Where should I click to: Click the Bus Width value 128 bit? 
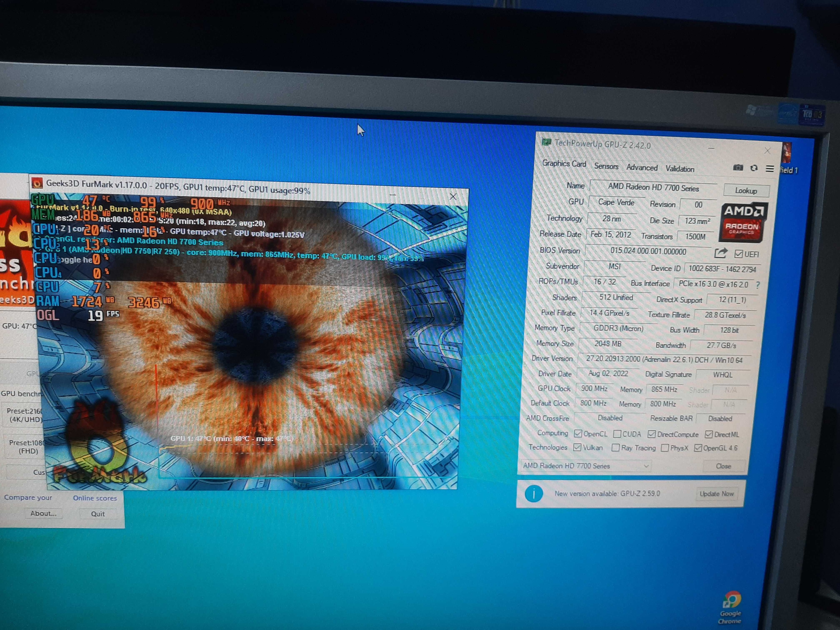(729, 330)
